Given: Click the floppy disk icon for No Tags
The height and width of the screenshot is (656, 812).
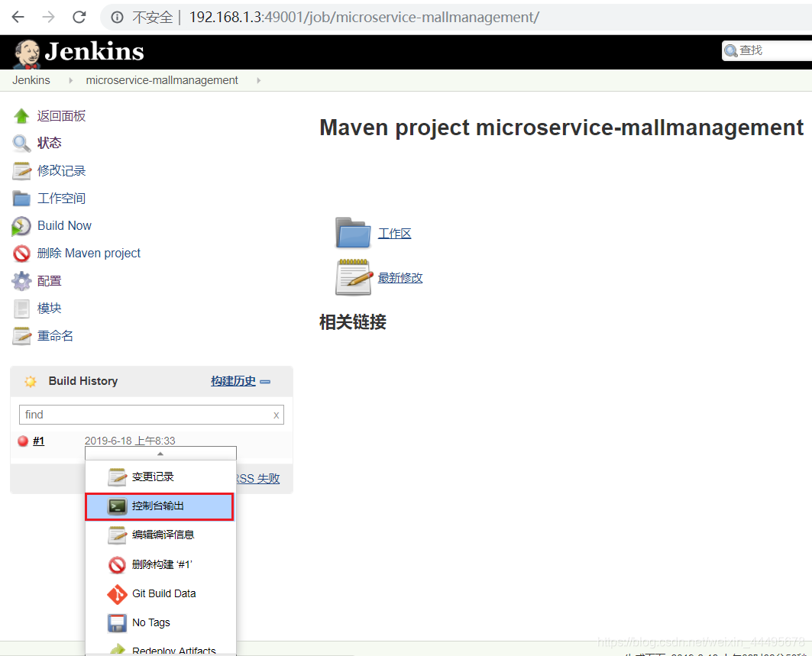Looking at the screenshot, I should tap(117, 623).
